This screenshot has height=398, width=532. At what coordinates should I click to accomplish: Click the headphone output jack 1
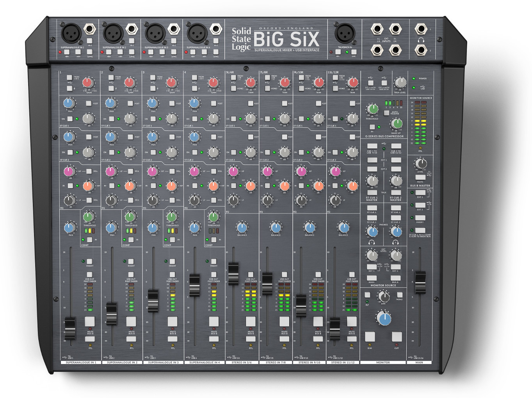pos(421,29)
